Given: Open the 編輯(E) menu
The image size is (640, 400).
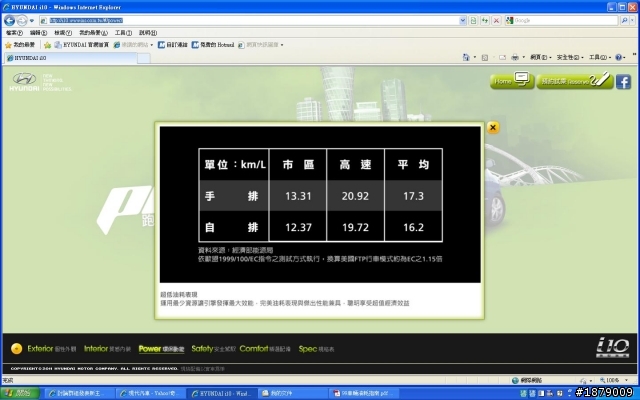Looking at the screenshot, I should coord(38,33).
